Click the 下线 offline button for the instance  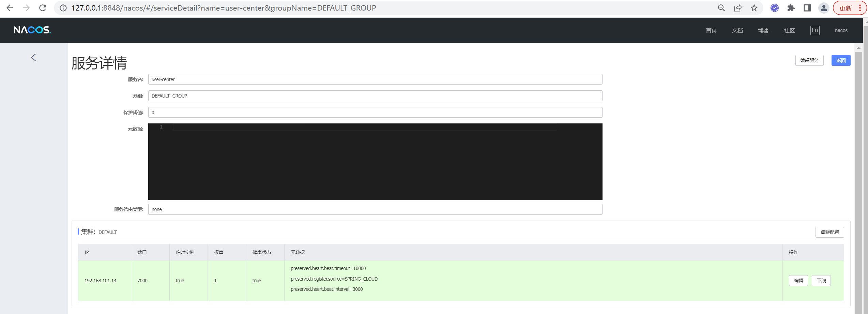click(821, 281)
